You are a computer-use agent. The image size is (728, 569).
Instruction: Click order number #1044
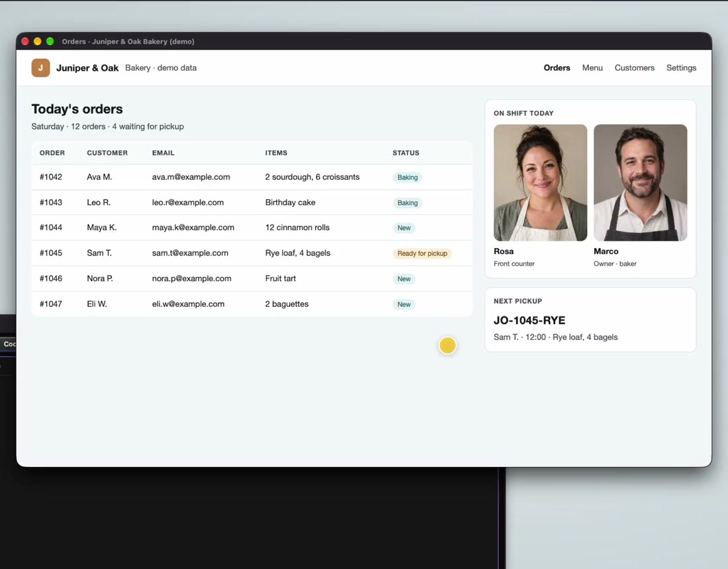click(50, 228)
